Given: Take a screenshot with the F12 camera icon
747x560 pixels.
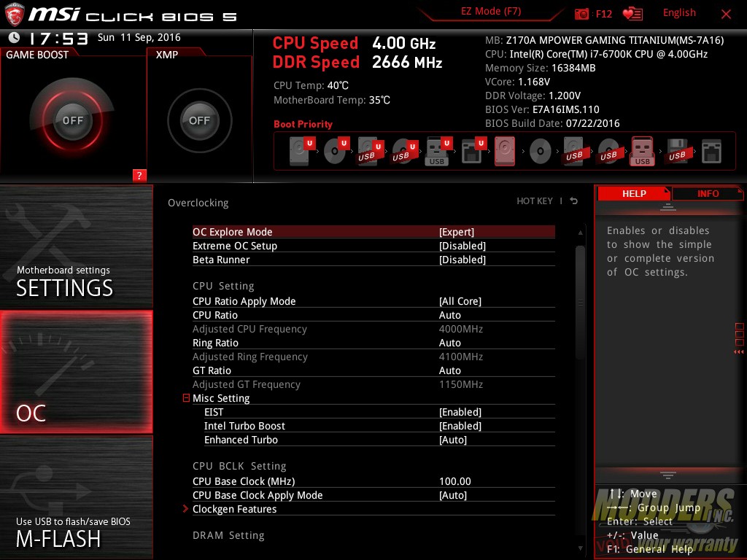Looking at the screenshot, I should 581,14.
